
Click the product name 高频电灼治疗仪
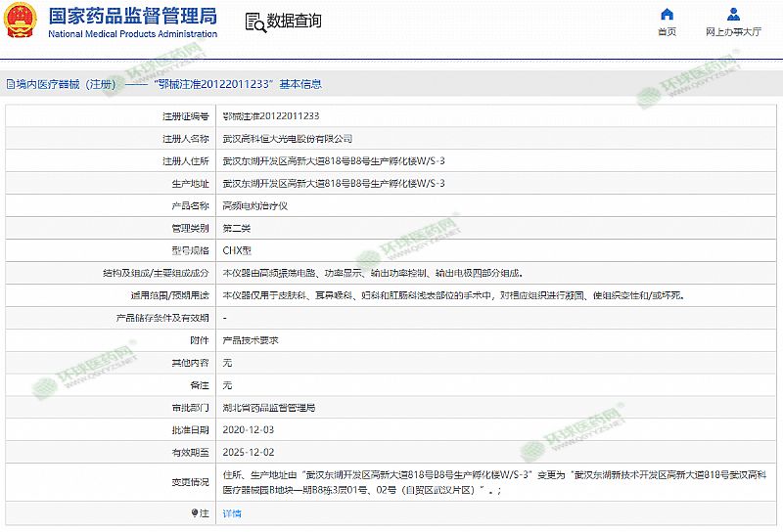click(x=254, y=206)
